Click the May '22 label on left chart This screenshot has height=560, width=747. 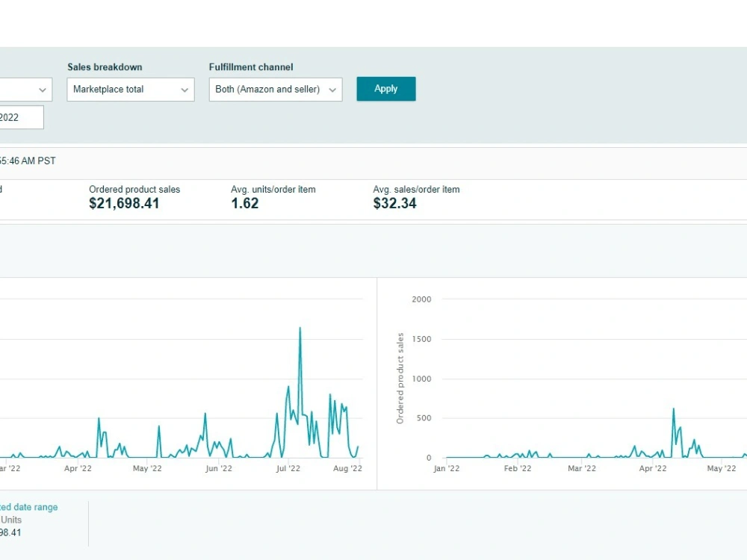pyautogui.click(x=147, y=468)
